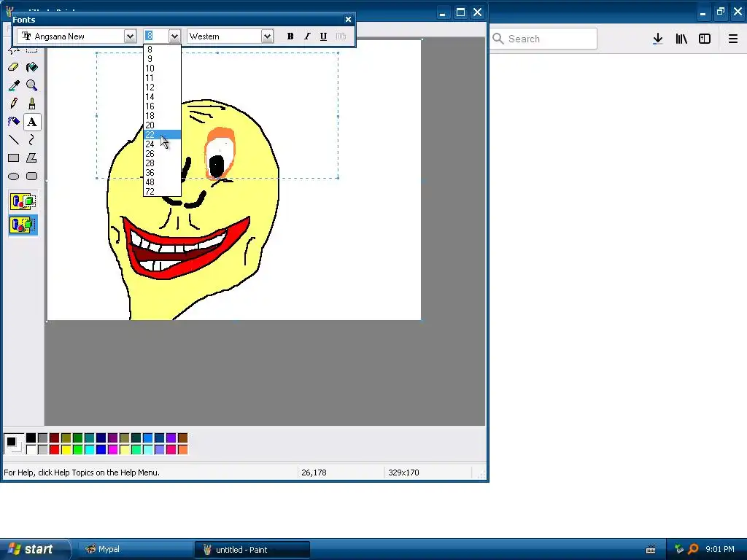
Task: Select the Pick Color eyedropper tool
Action: (13, 86)
